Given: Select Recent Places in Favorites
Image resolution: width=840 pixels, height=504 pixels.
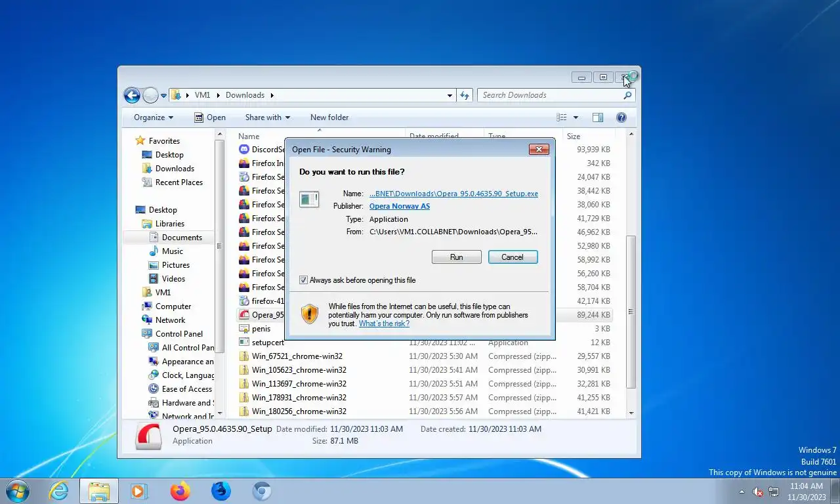Looking at the screenshot, I should click(x=178, y=182).
